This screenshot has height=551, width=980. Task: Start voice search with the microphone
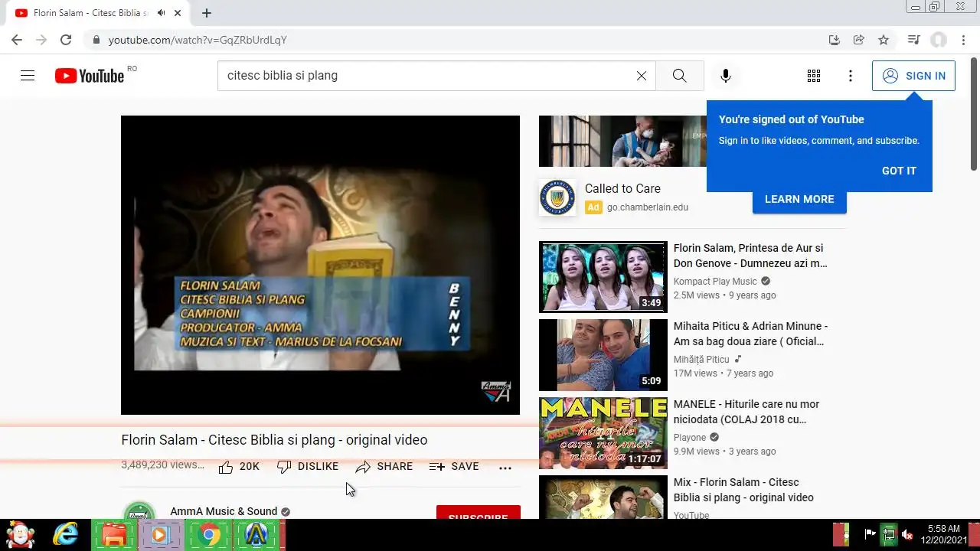(726, 76)
